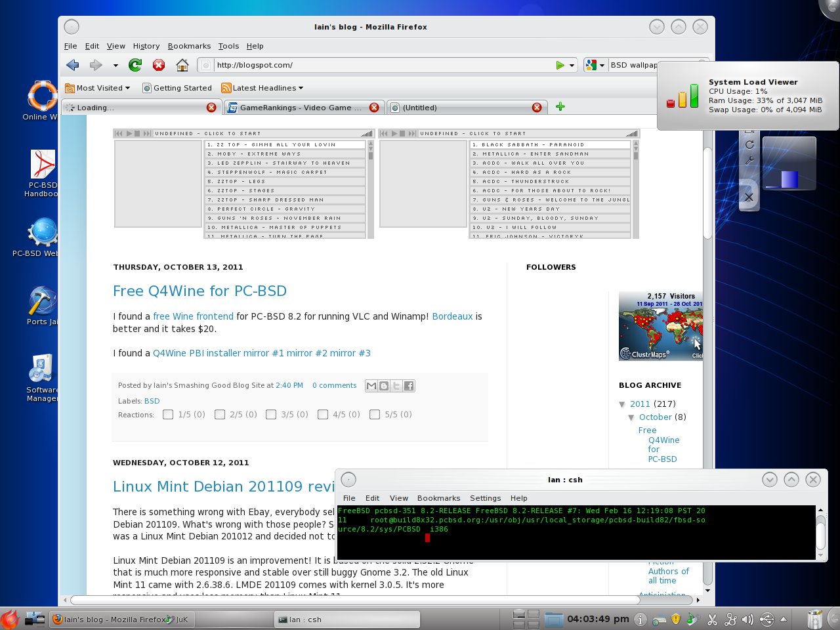Viewport: 840px width, 630px height.
Task: Collapse the 2011 blog archive tree
Action: tap(622, 404)
